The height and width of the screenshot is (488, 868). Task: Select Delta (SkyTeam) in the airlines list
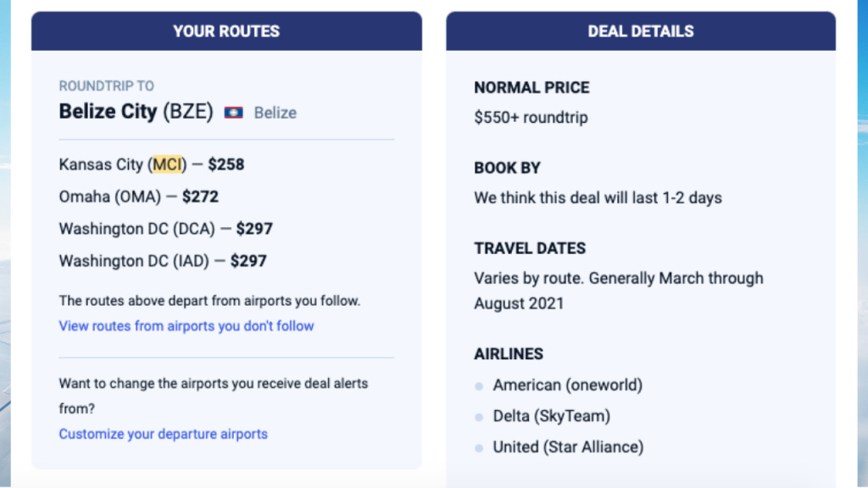pos(552,416)
